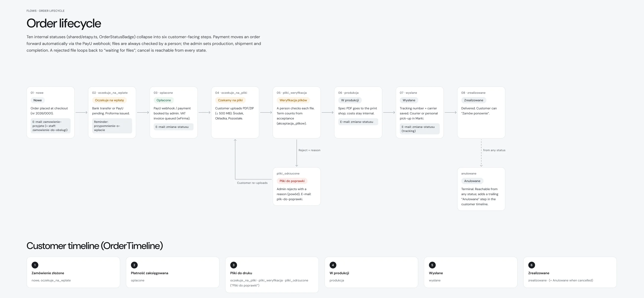Image resolution: width=644 pixels, height=298 pixels.
Task: Click timeline step number 5 circle
Action: 432,265
